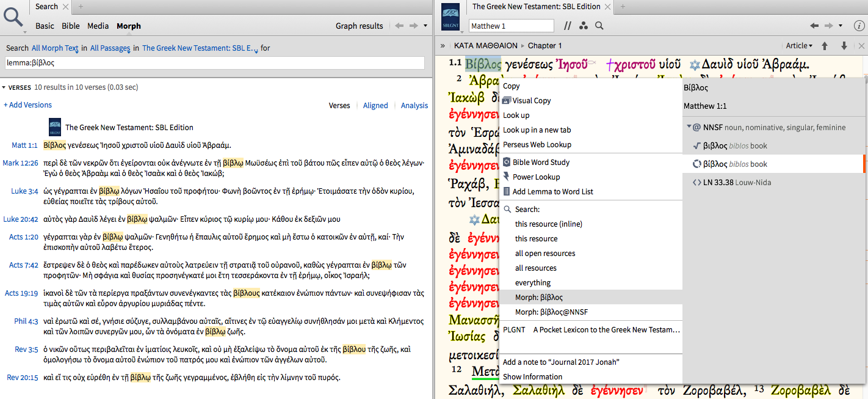Select the Verses results view
The height and width of the screenshot is (399, 868).
339,106
